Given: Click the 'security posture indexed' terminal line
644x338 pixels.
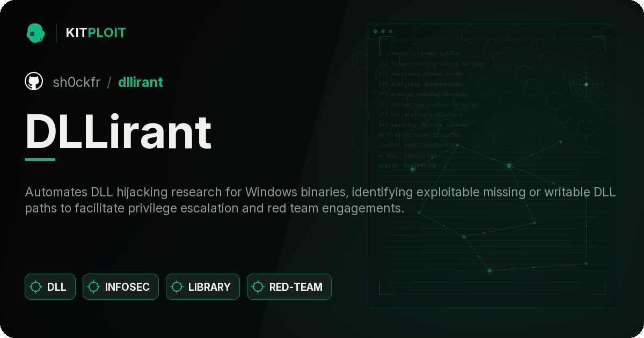Looking at the screenshot, I should pyautogui.click(x=423, y=125).
